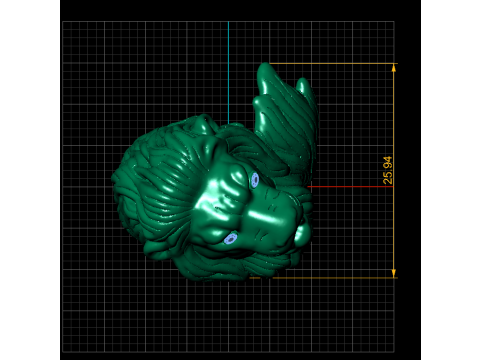The width and height of the screenshot is (480, 360).
Task: Select the green lion head model
Action: (x=215, y=172)
